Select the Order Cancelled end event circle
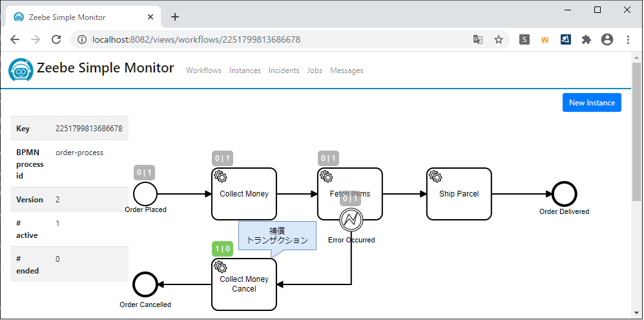Screen dimensions: 644x320 [x=145, y=284]
